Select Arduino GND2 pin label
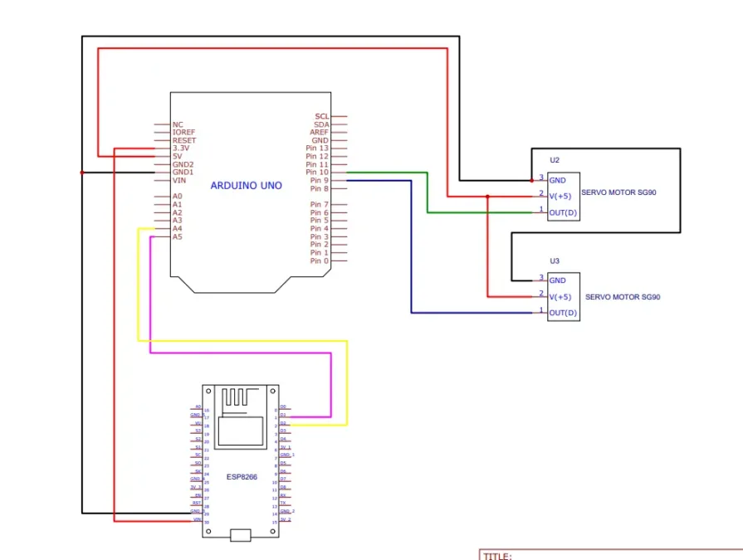 183,164
